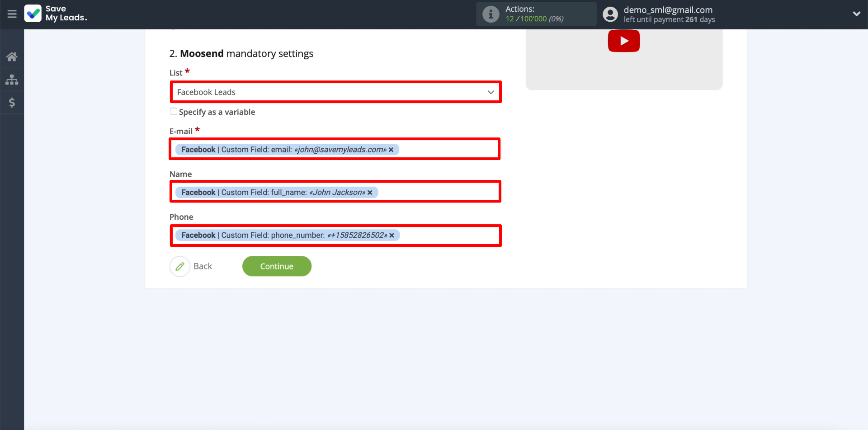Click demo_sml@gmail.com account text

(x=668, y=10)
